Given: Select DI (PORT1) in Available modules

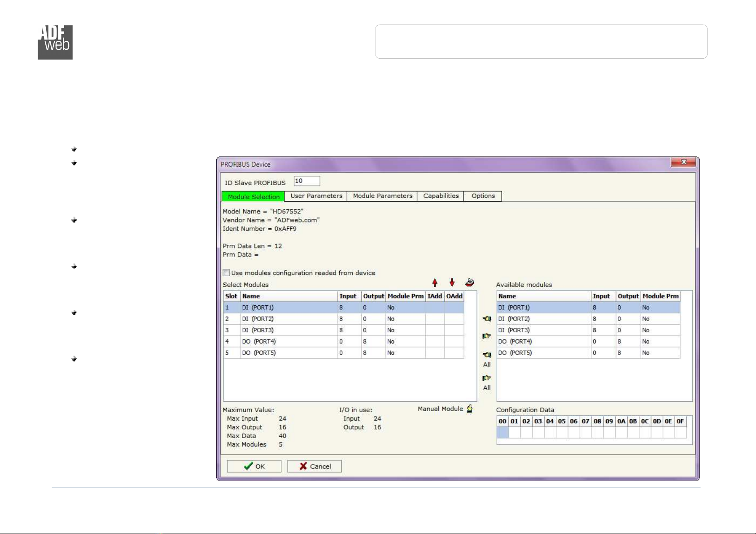Looking at the screenshot, I should 589,308.
